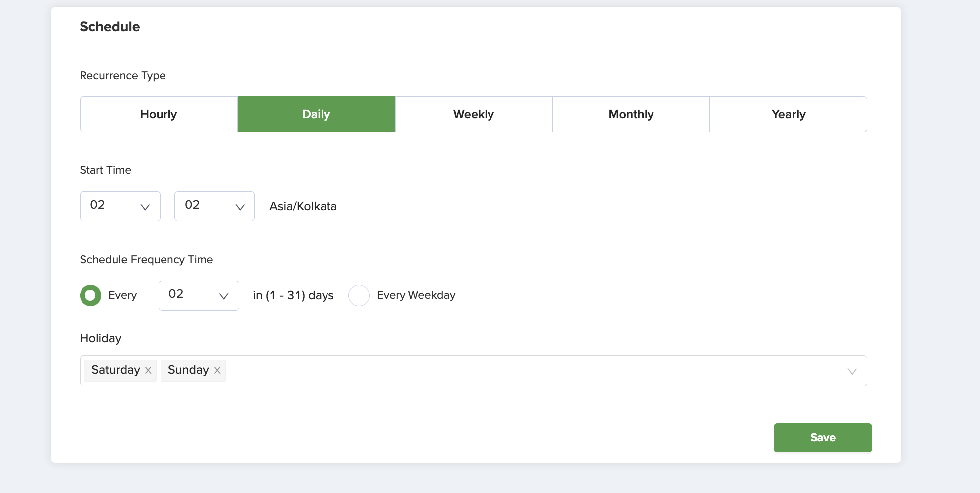Open the Every days interval dropdown

199,295
